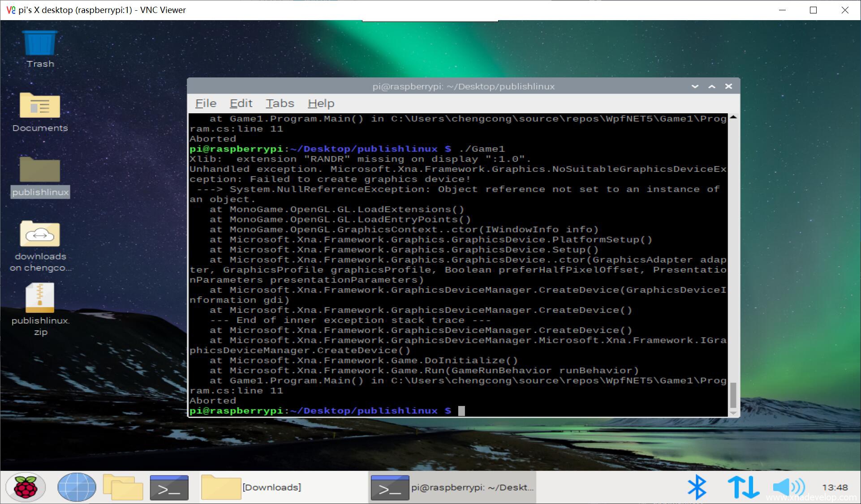Open the Tabs menu in terminal

(280, 103)
